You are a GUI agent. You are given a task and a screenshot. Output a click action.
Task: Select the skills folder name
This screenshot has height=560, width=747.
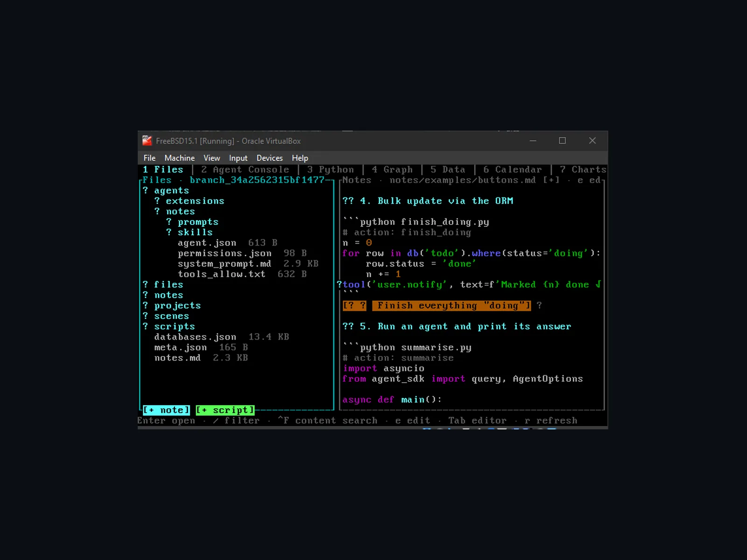[x=195, y=232]
